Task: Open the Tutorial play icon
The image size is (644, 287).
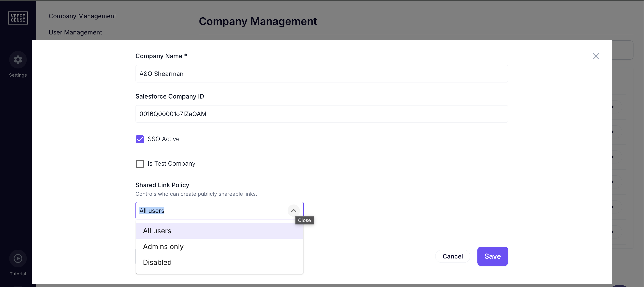Action: point(18,258)
